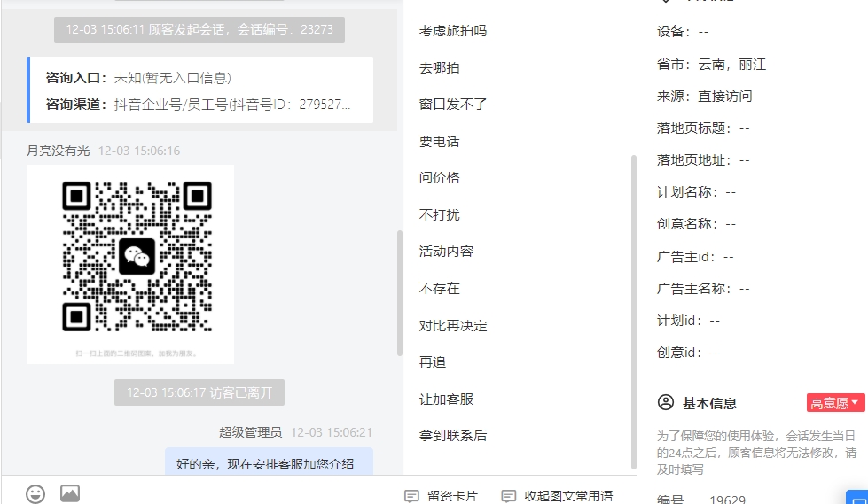This screenshot has width=868, height=504.
Task: Select quick phrase 活动内容
Action: tap(446, 252)
